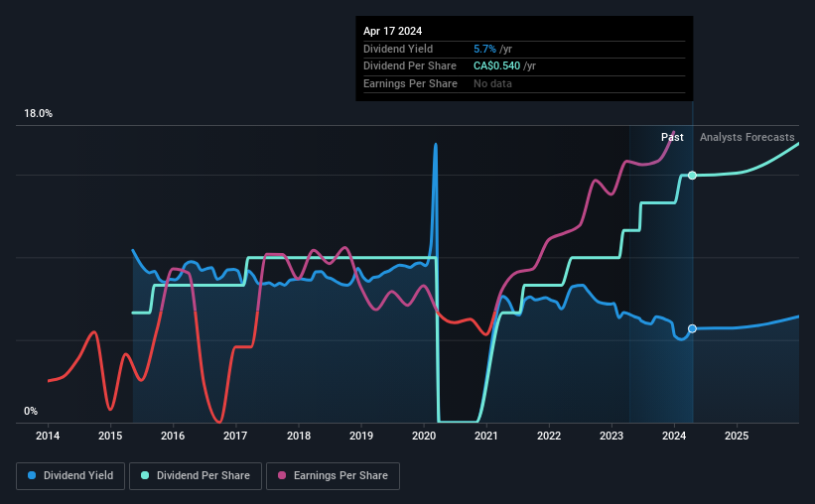This screenshot has width=815, height=504.
Task: Click the 2022 x-axis label
Action: [549, 436]
